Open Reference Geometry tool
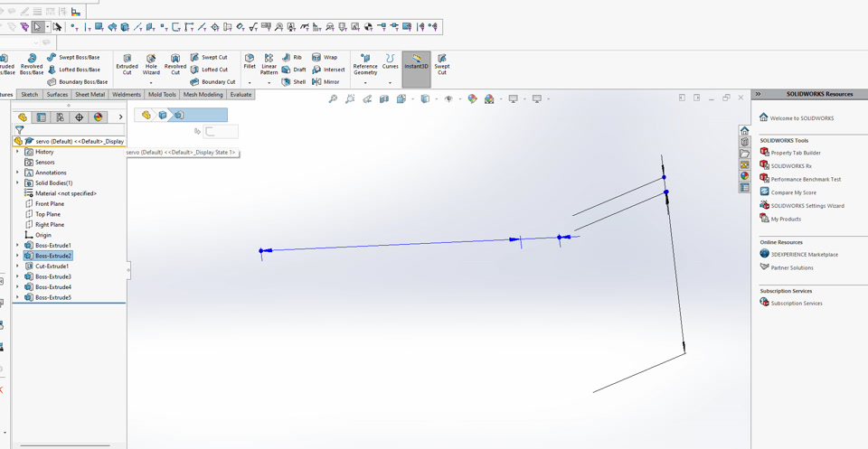This screenshot has width=868, height=449. [365, 64]
